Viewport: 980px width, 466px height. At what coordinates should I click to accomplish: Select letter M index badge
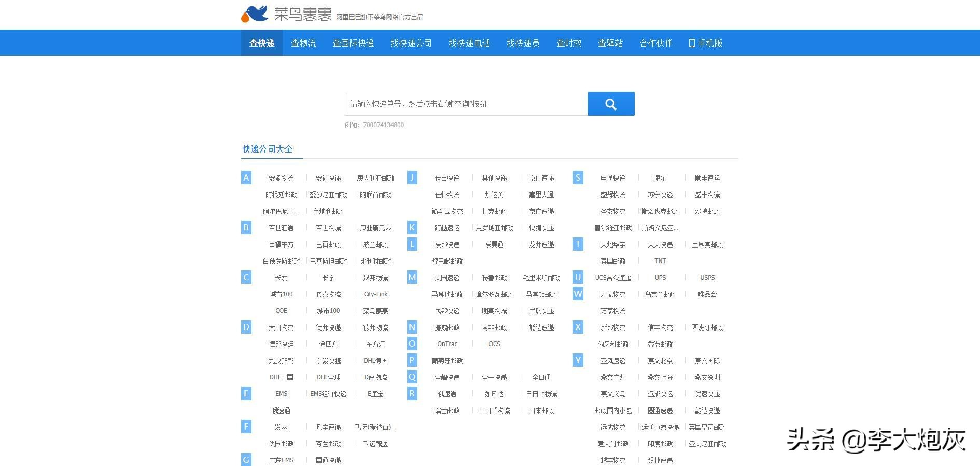(x=412, y=278)
